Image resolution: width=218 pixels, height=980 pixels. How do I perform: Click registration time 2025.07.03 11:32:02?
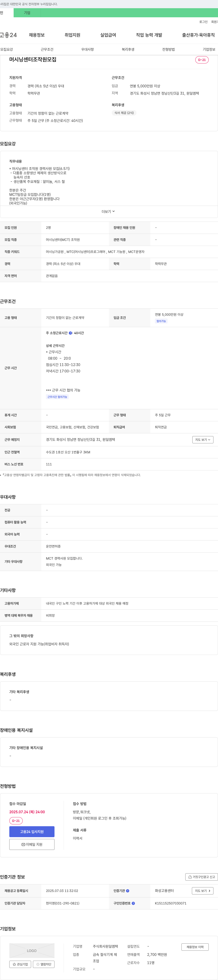(62, 891)
